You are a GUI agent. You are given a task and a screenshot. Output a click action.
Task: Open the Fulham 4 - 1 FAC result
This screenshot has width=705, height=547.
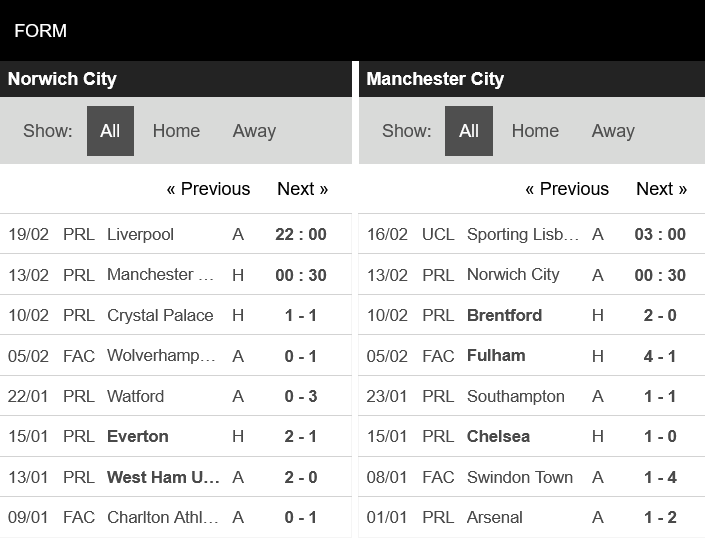(660, 355)
